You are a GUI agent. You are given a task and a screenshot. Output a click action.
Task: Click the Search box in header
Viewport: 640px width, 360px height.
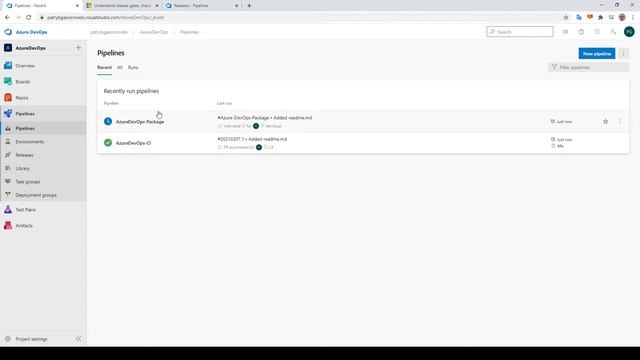click(520, 32)
